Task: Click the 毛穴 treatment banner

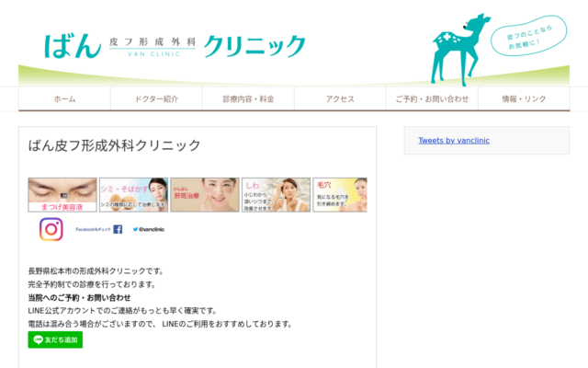Action: (x=340, y=195)
